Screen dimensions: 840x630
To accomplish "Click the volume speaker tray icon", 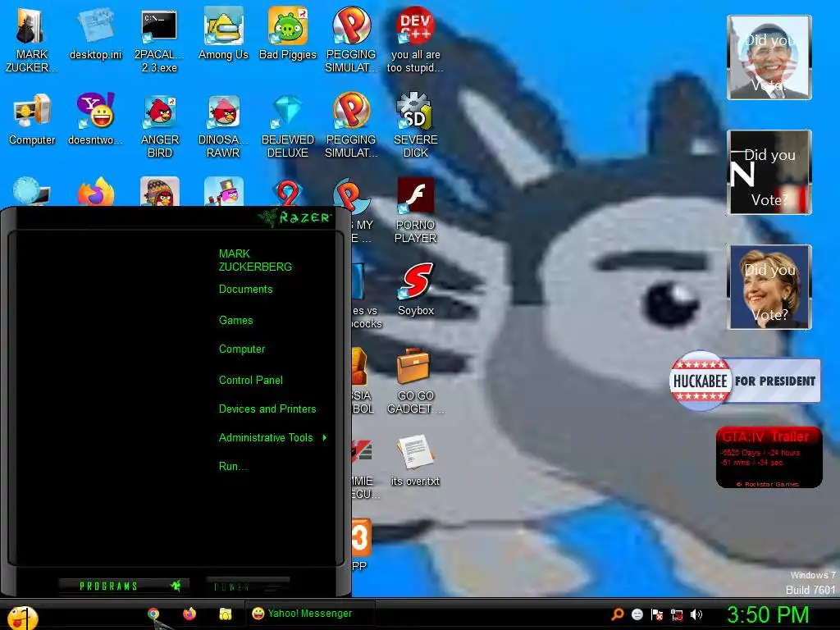I will [x=696, y=614].
